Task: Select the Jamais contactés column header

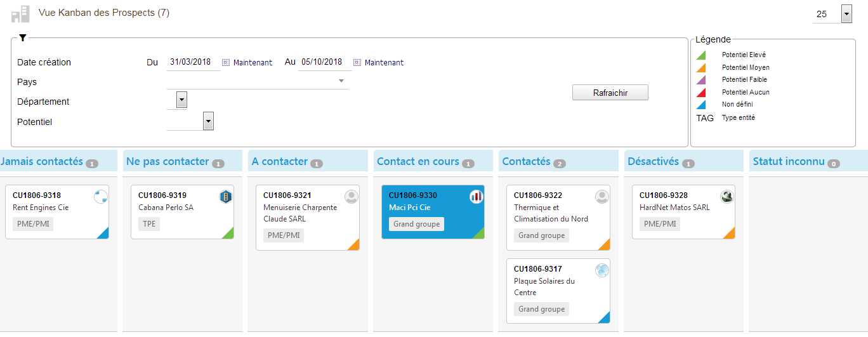Action: pyautogui.click(x=42, y=161)
